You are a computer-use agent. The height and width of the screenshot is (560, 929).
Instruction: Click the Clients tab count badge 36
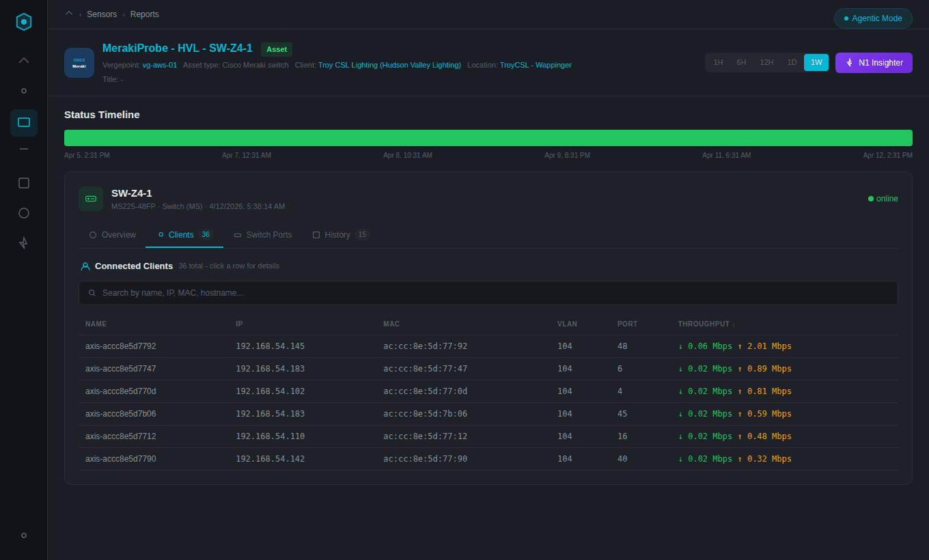[x=206, y=234]
